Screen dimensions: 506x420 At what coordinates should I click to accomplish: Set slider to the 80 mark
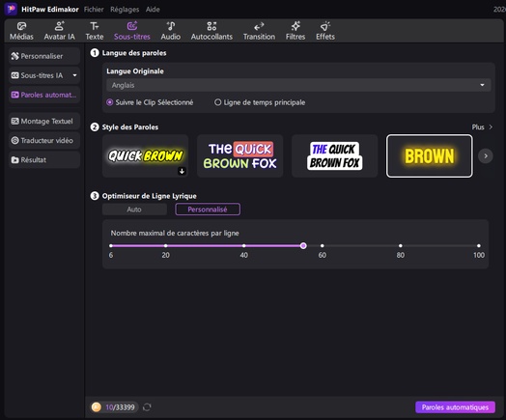400,246
